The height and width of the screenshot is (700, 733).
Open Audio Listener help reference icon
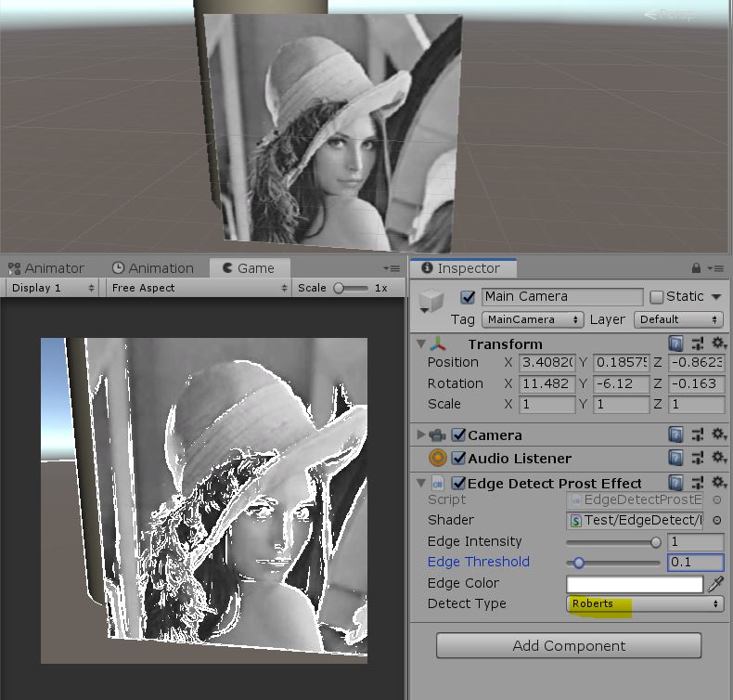(675, 458)
